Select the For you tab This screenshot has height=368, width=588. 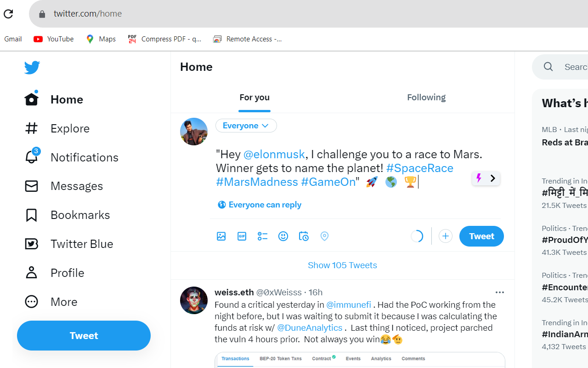click(254, 97)
